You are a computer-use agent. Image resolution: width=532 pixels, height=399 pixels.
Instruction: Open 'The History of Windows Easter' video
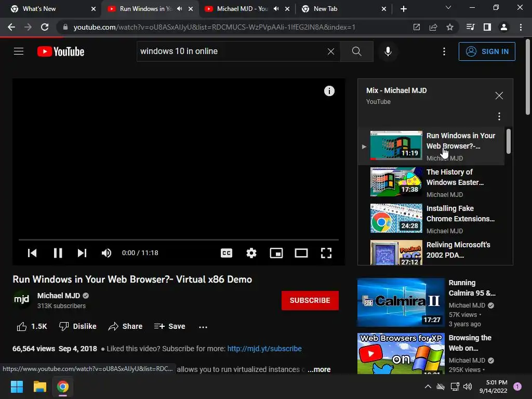tap(431, 182)
